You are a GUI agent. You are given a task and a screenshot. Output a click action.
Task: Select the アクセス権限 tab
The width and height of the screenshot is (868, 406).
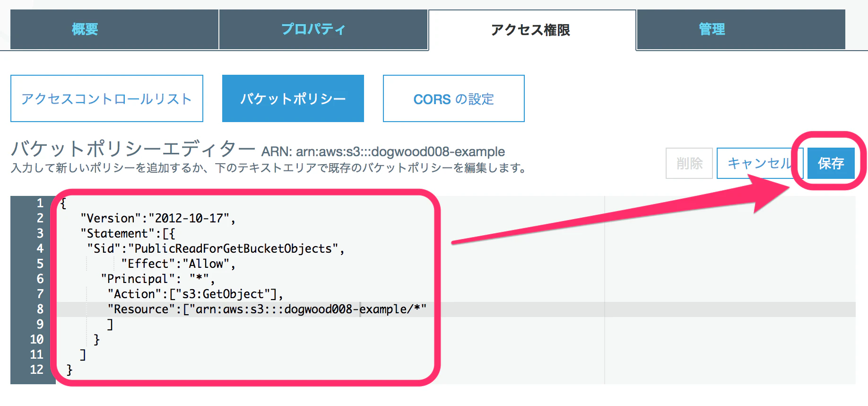coord(532,30)
